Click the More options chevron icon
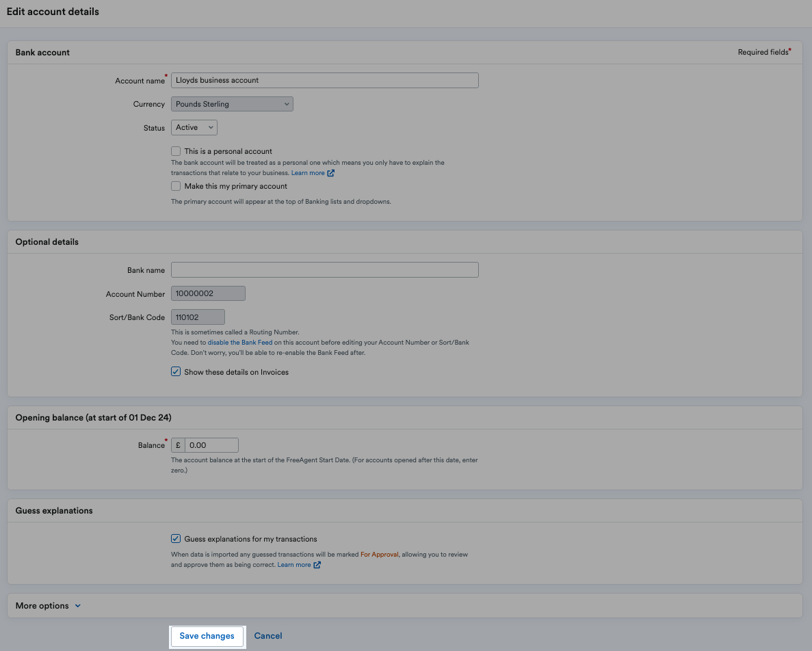This screenshot has width=812, height=651. (78, 606)
